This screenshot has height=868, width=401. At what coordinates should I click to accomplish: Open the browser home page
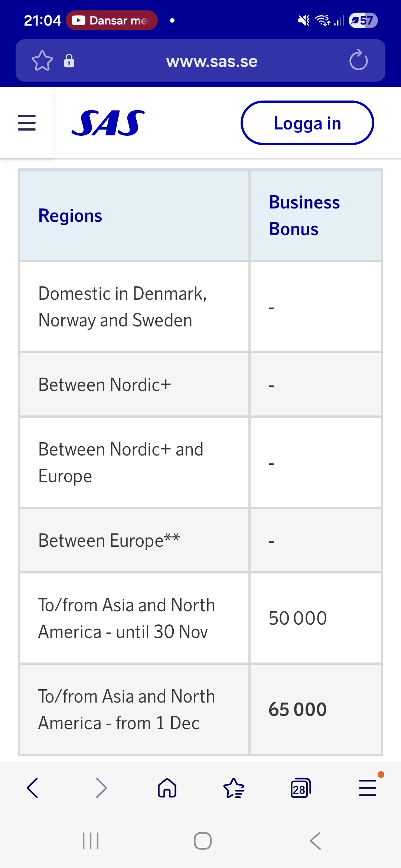[167, 788]
